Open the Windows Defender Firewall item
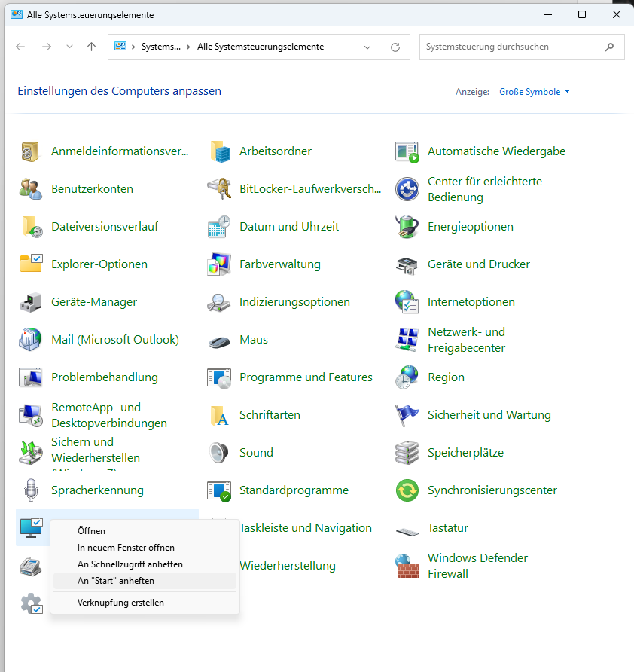 pos(477,566)
